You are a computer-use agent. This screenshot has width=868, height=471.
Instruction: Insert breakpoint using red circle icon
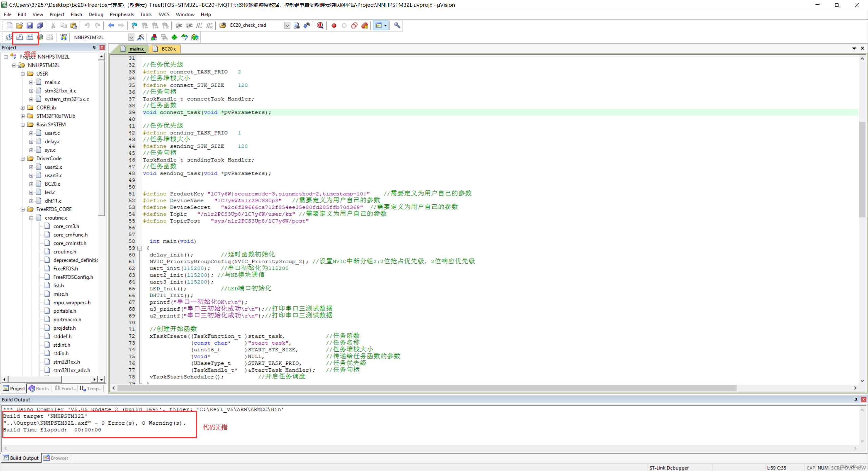[334, 25]
